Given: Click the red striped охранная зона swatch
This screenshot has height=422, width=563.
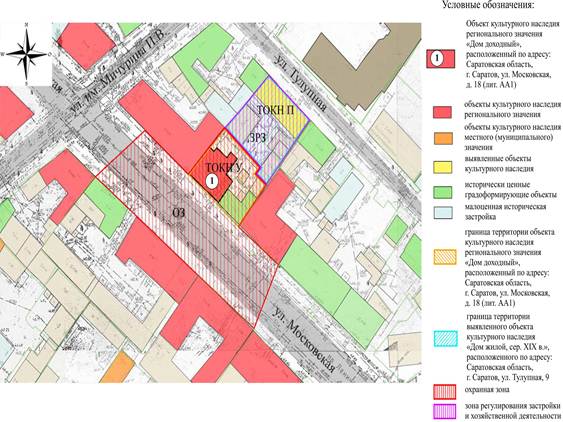Looking at the screenshot, I should pyautogui.click(x=445, y=392).
